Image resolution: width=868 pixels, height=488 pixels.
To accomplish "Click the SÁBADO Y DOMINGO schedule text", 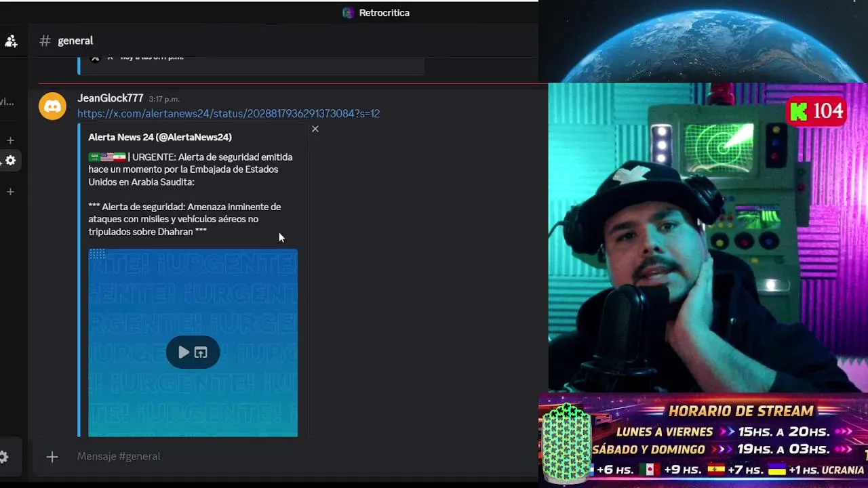I will pyautogui.click(x=648, y=449).
